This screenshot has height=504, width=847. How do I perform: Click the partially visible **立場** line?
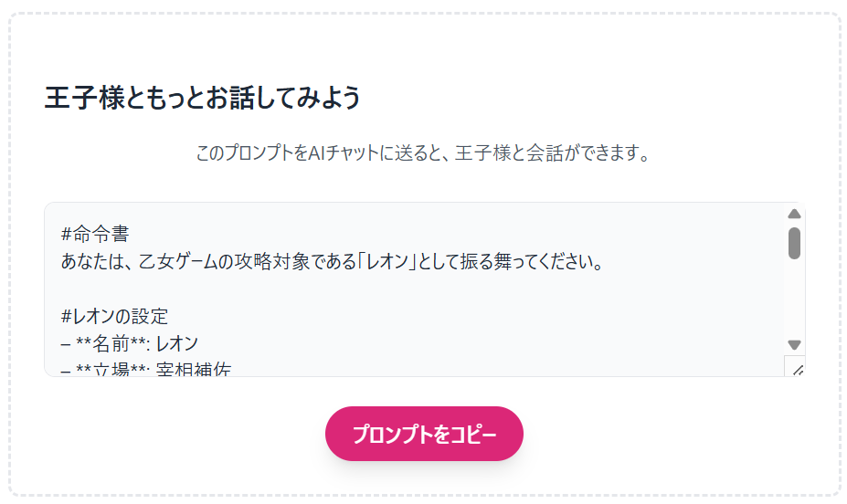point(144,369)
